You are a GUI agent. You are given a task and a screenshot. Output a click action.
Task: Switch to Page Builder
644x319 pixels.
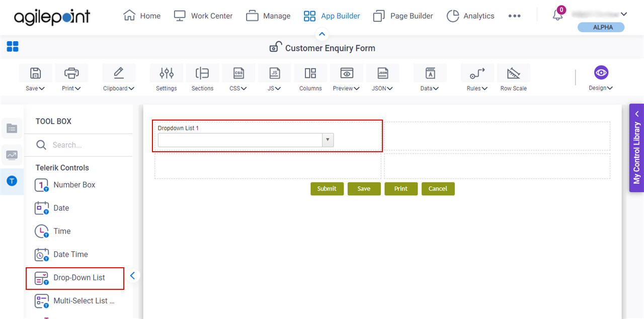coord(403,16)
